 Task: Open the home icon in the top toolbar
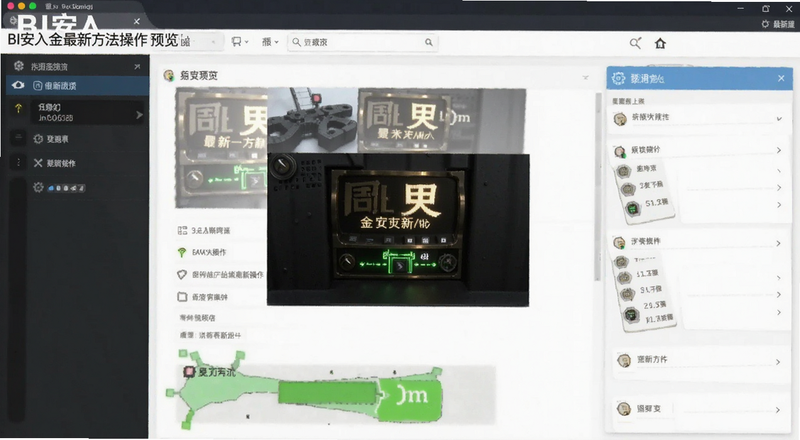click(x=660, y=43)
